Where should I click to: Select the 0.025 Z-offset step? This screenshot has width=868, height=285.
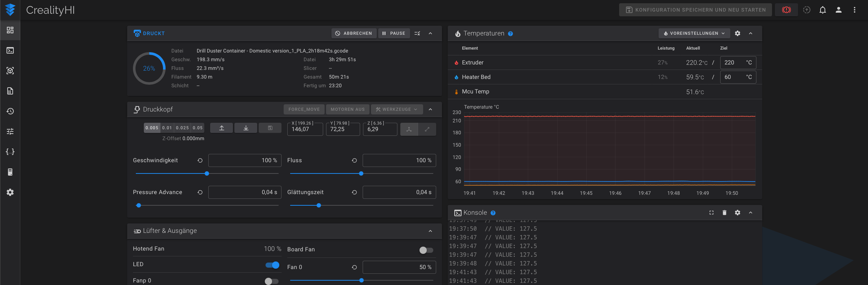click(182, 128)
